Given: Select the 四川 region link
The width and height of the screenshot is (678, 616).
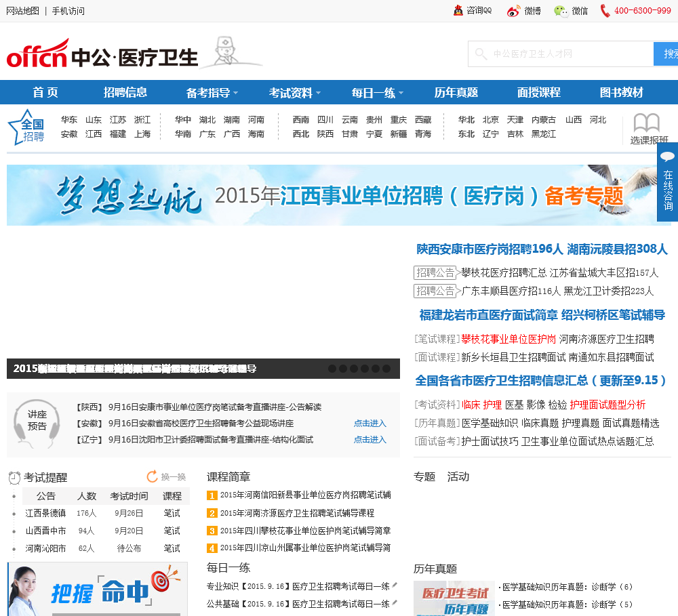Looking at the screenshot, I should (x=325, y=120).
